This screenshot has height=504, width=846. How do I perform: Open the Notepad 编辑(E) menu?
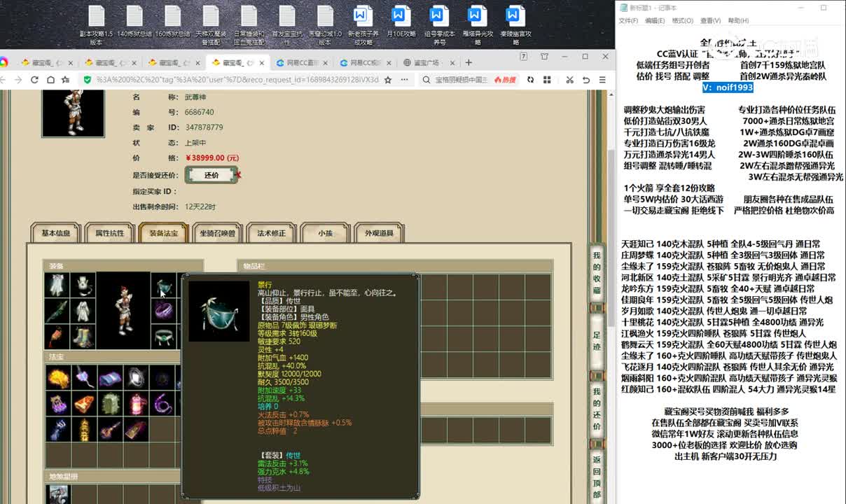[655, 21]
